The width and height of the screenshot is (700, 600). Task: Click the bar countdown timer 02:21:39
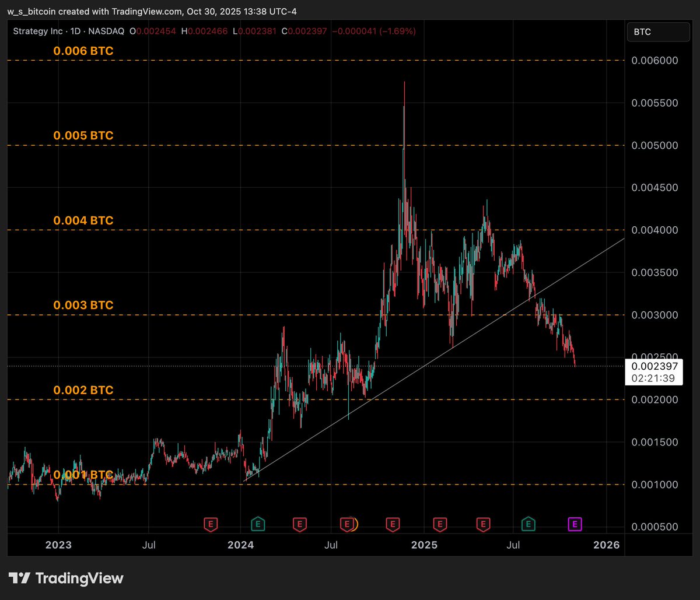(653, 378)
